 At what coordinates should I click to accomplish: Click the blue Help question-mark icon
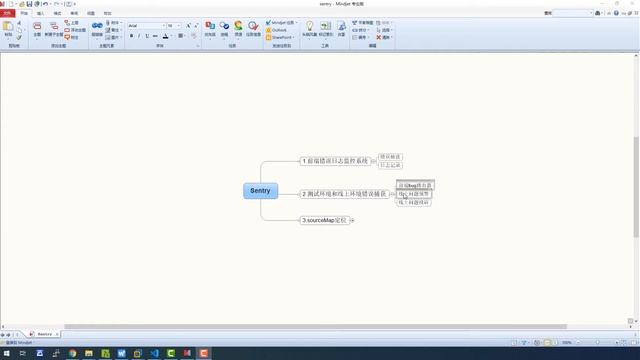coord(616,13)
